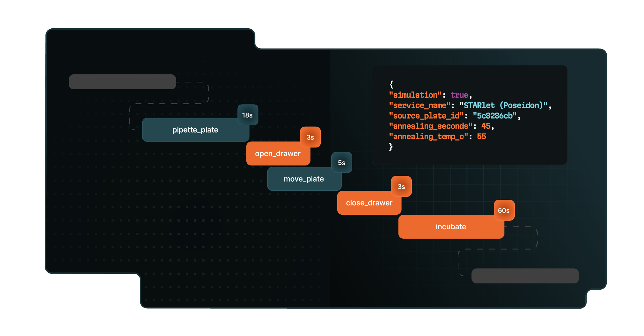
Task: Toggle the simulation value to false
Action: click(459, 95)
